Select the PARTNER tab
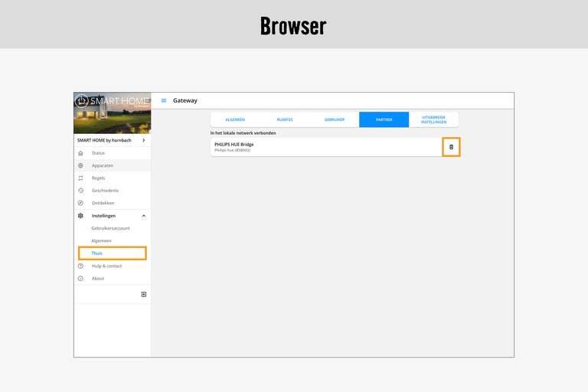Screen dimensions: 588x392 tap(384, 119)
